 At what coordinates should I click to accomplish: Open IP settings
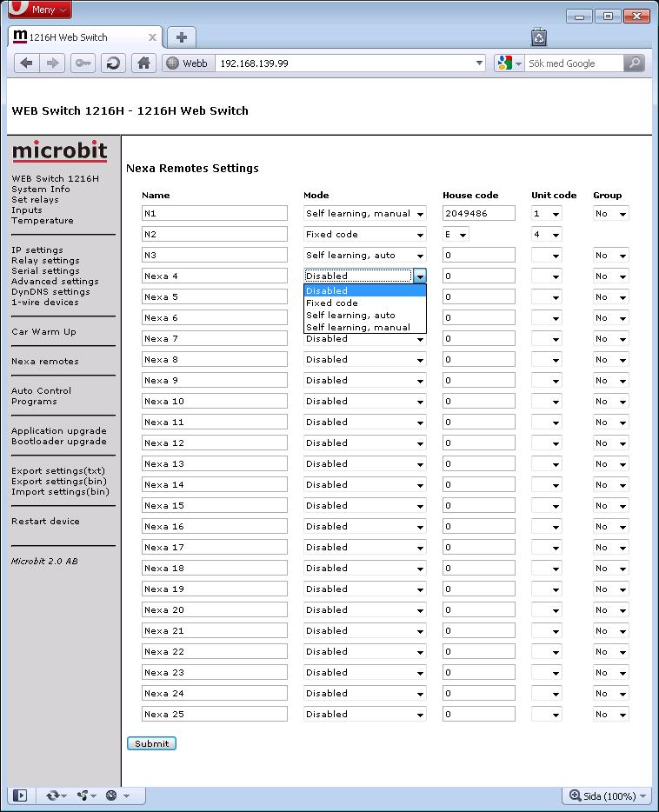click(37, 250)
